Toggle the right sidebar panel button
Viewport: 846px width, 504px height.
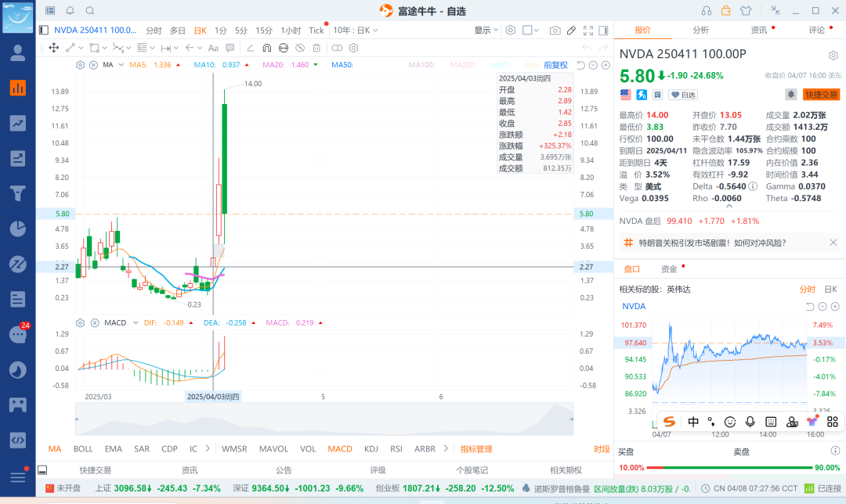[604, 31]
